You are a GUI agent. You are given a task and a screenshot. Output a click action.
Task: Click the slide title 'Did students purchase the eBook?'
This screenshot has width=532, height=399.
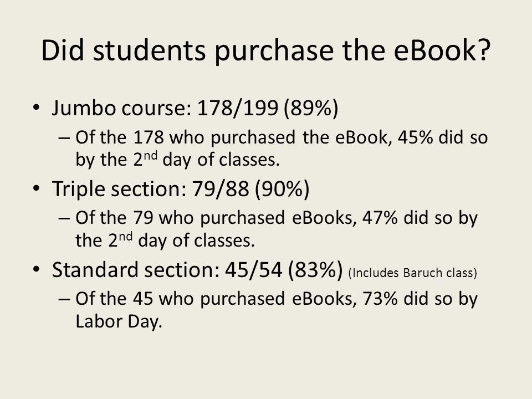(x=266, y=51)
